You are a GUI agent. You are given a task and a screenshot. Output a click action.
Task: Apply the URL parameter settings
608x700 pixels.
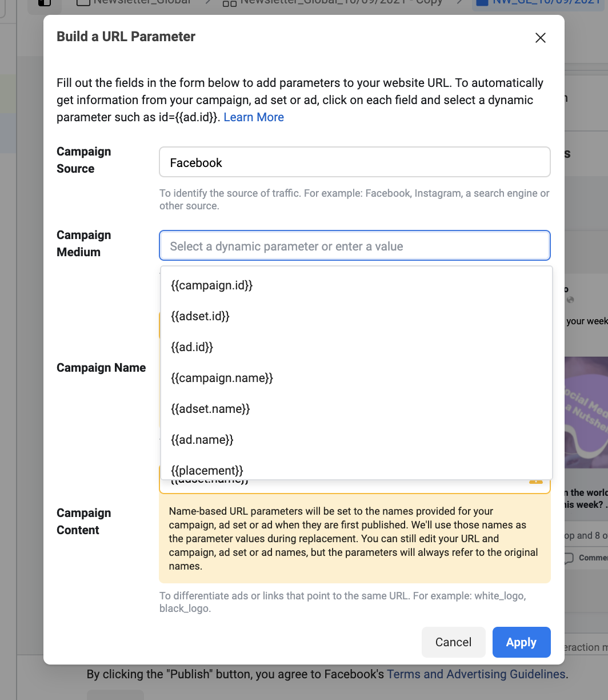coord(521,642)
